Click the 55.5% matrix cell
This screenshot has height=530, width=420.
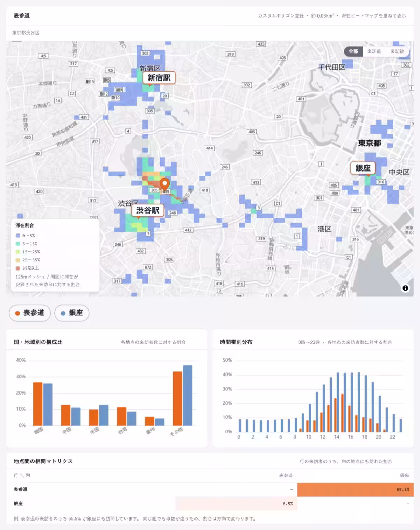[x=356, y=490]
